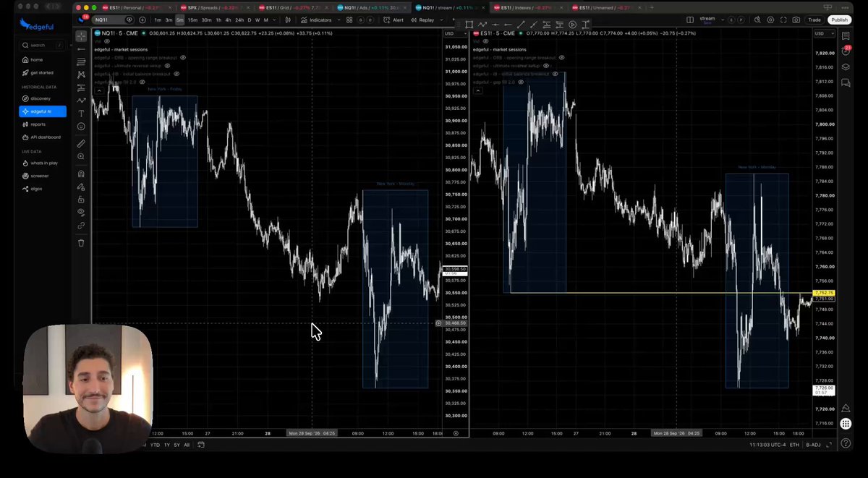Toggle ORB indicator visibility on ES1! chart
This screenshot has width=868, height=478.
pyautogui.click(x=561, y=57)
